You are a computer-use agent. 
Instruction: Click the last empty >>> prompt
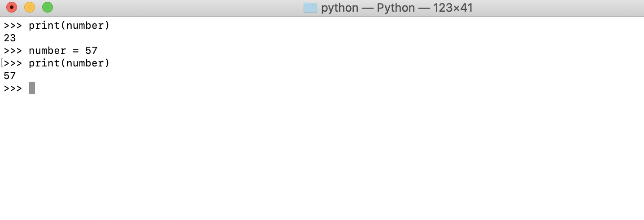13,88
